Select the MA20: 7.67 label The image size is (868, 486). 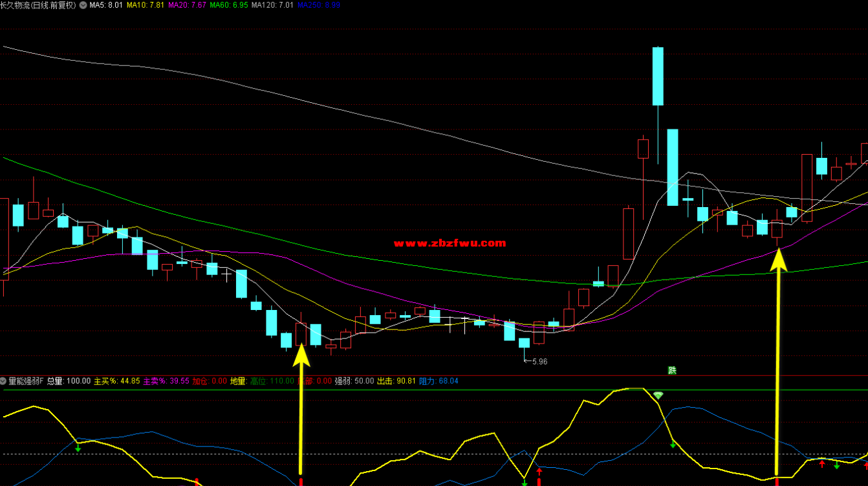(x=187, y=5)
